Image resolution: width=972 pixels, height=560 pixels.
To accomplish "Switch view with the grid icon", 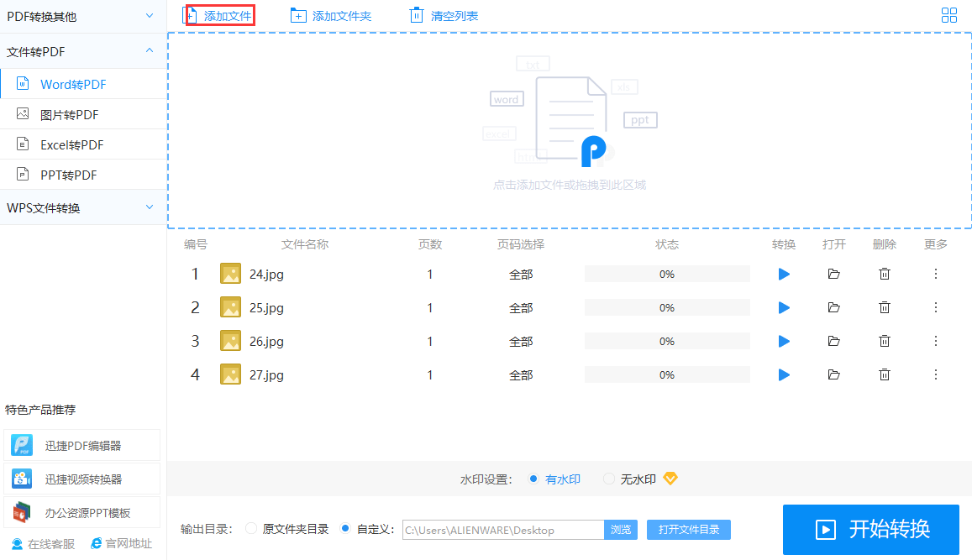I will pos(949,15).
